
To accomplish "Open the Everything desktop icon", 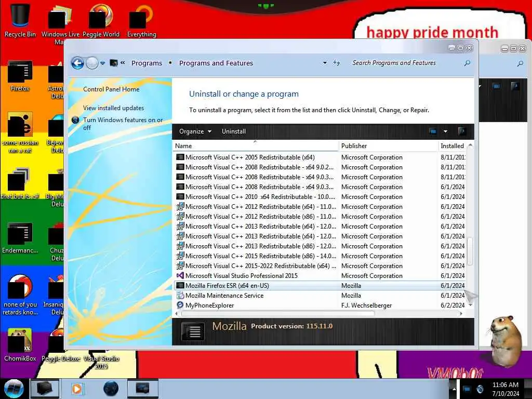I will [x=141, y=20].
